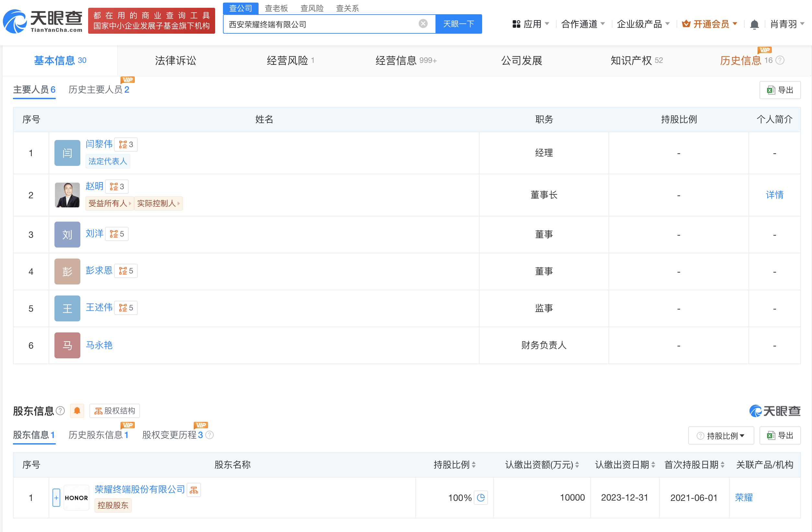Click the pie chart icon next to 100%

[481, 497]
